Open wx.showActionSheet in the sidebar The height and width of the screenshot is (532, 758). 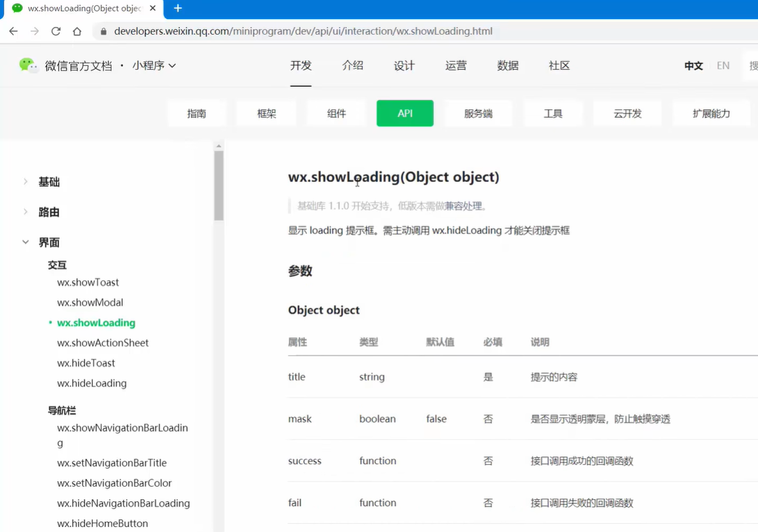[x=103, y=343]
